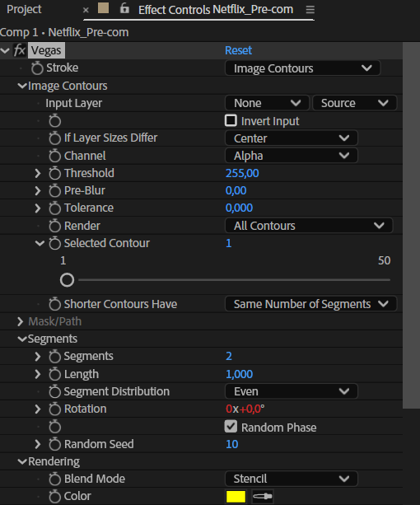The height and width of the screenshot is (505, 420).
Task: Collapse the Selected Contour property
Action: click(x=40, y=243)
